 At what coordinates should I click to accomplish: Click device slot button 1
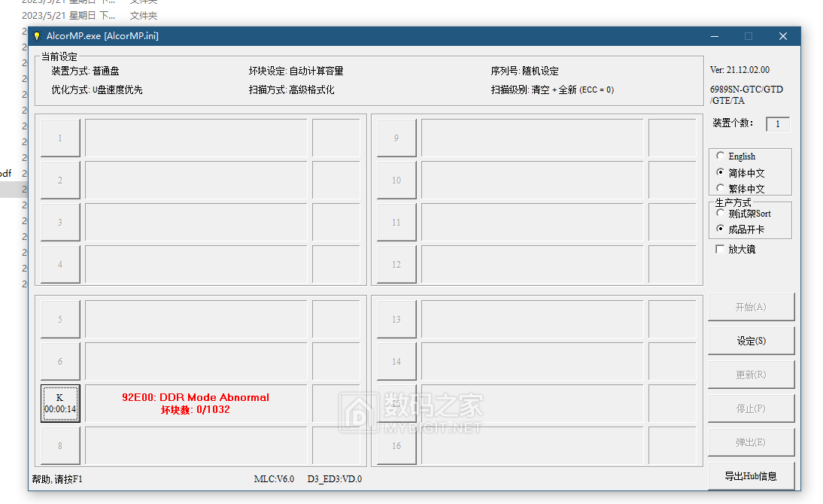click(x=60, y=138)
